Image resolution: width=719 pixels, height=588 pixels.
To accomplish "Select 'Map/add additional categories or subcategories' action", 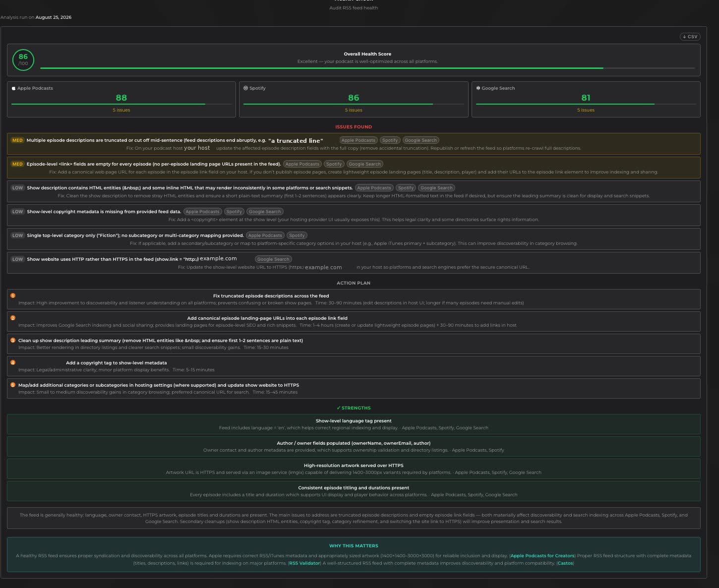I will (x=159, y=385).
